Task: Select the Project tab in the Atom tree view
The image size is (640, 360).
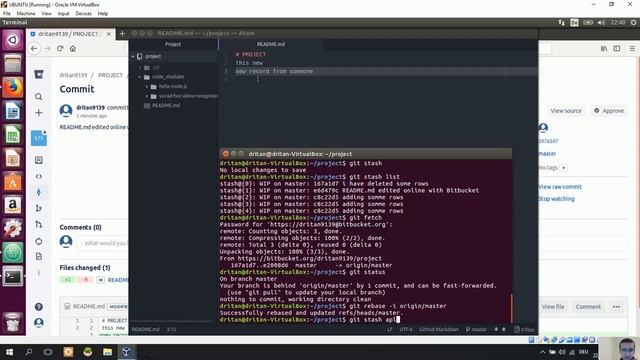Action: coord(173,44)
